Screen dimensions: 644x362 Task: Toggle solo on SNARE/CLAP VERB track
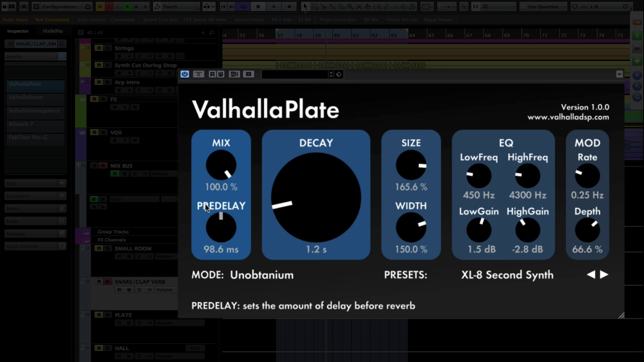point(107,282)
